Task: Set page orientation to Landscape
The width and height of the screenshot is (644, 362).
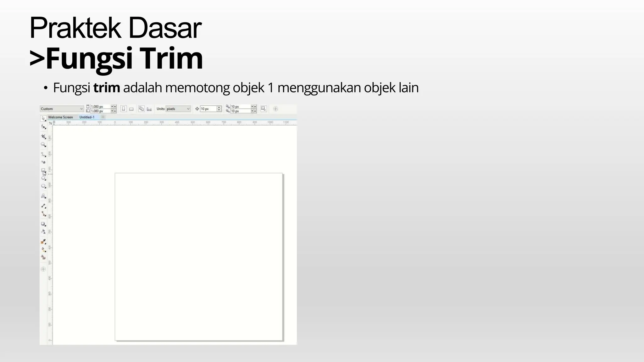Action: (131, 109)
